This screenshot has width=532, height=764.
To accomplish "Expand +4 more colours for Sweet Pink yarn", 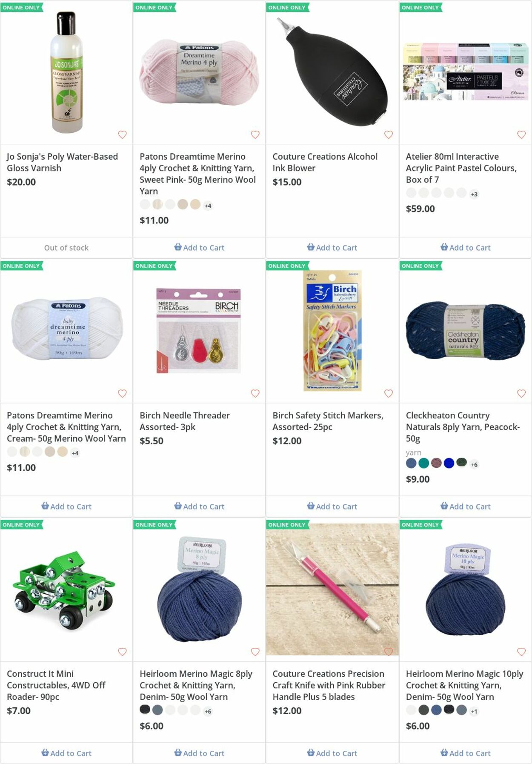I will pos(208,206).
